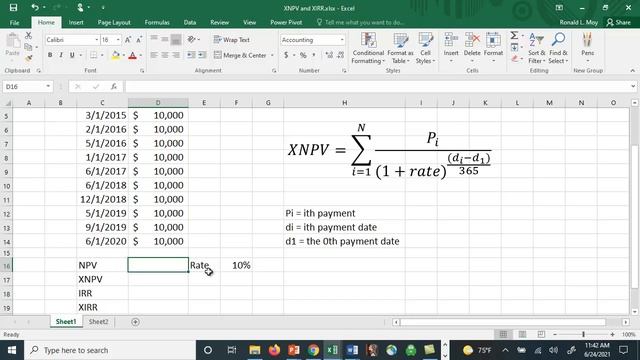Toggle Underline formatting
The image size is (640, 360).
pyautogui.click(x=72, y=55)
